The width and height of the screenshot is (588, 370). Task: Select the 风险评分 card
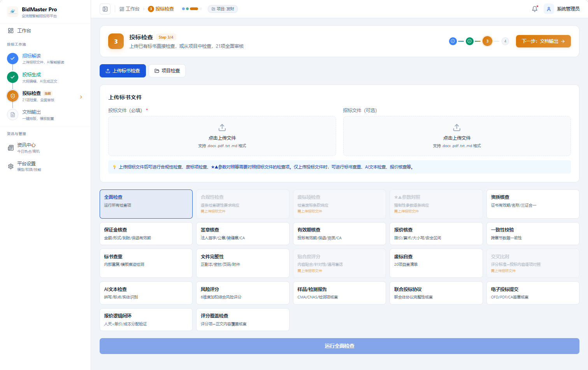(243, 293)
